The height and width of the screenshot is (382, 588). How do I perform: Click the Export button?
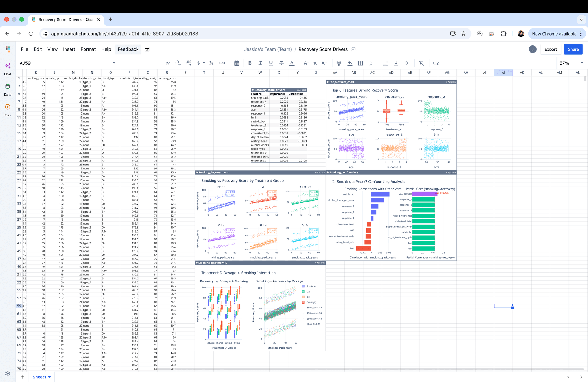(x=551, y=49)
